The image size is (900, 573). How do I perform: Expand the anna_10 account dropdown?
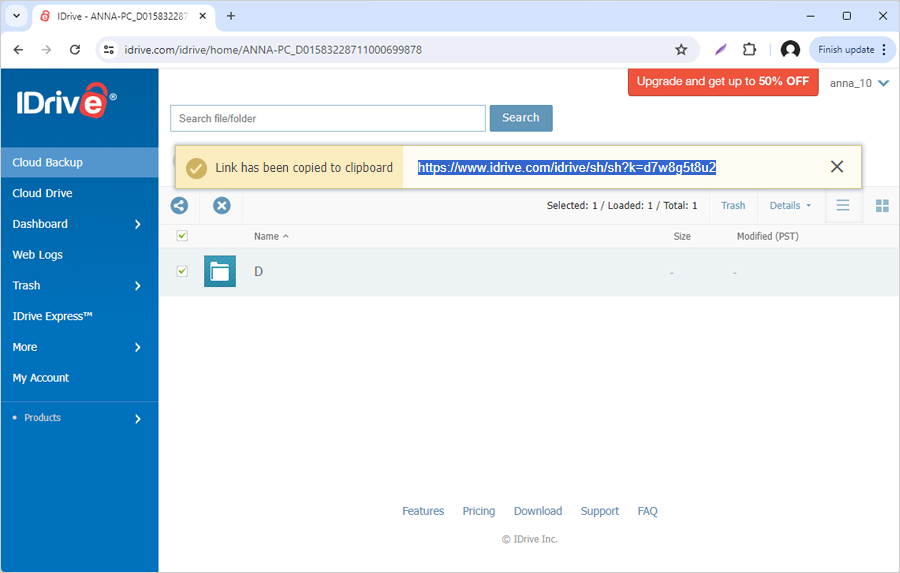point(859,83)
